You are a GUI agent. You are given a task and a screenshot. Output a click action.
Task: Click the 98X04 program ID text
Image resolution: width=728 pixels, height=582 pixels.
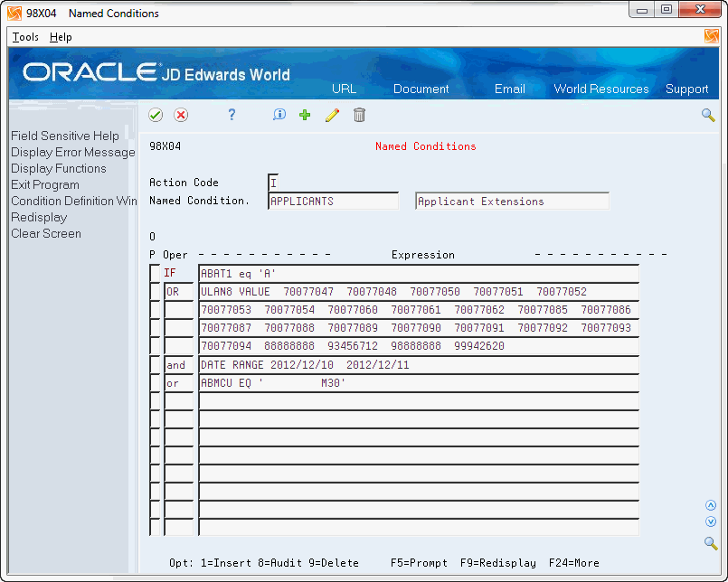click(165, 146)
